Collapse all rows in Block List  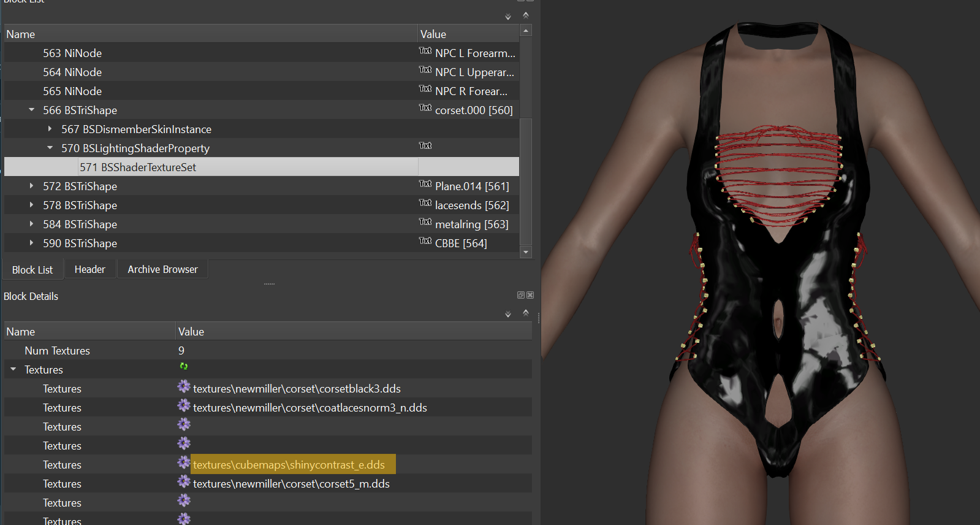pyautogui.click(x=526, y=15)
